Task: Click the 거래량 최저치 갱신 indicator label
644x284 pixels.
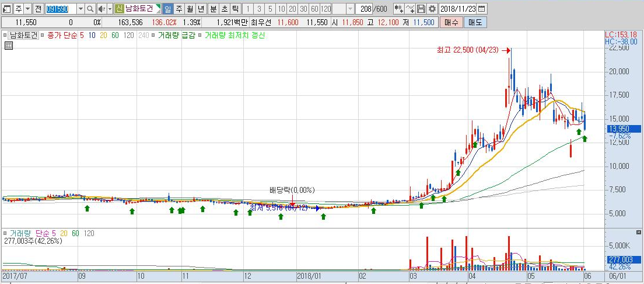Action: [x=234, y=36]
